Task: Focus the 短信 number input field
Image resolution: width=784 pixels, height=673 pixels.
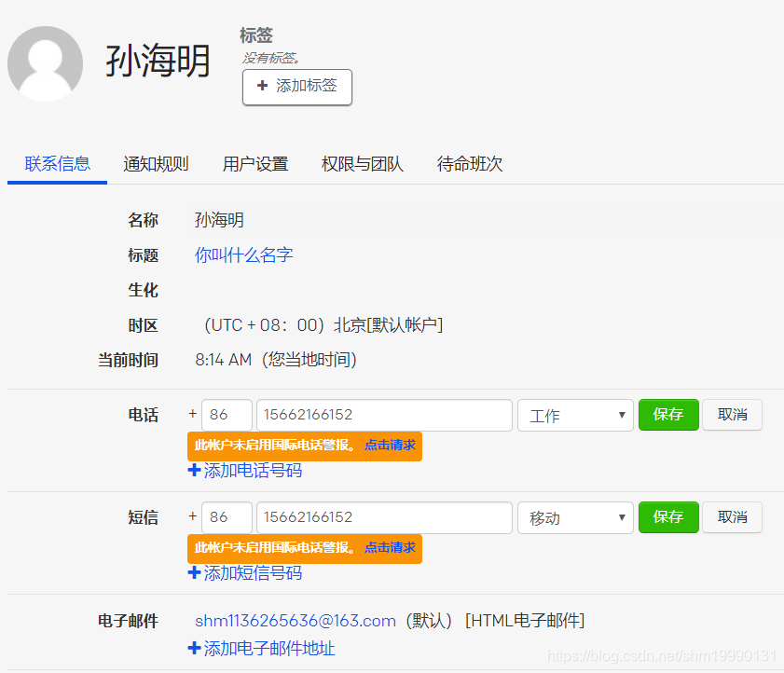Action: pos(384,517)
